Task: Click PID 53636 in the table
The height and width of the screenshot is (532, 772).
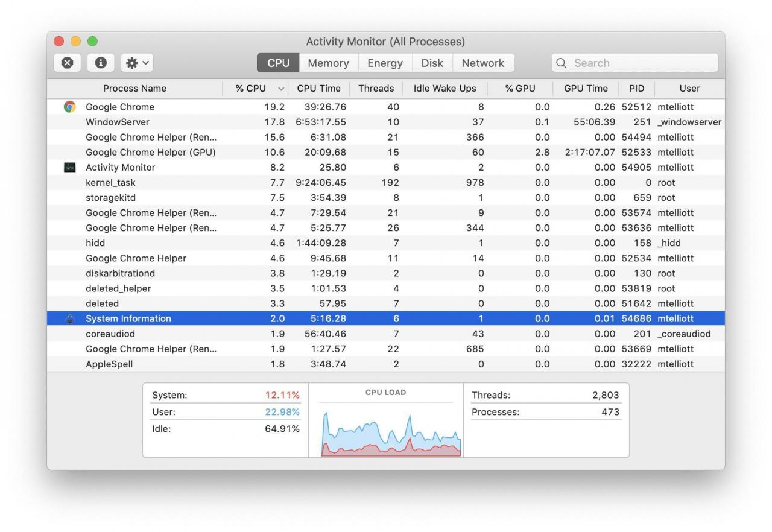Action: click(636, 228)
